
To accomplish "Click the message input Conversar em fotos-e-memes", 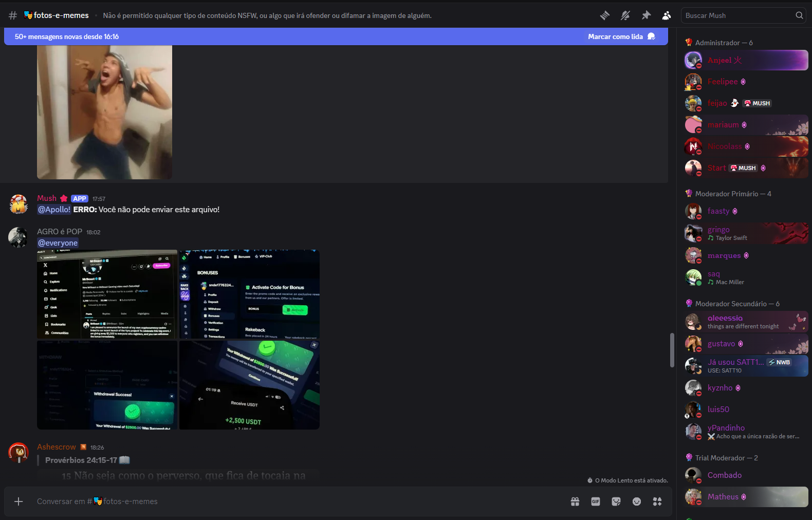I will (x=298, y=502).
